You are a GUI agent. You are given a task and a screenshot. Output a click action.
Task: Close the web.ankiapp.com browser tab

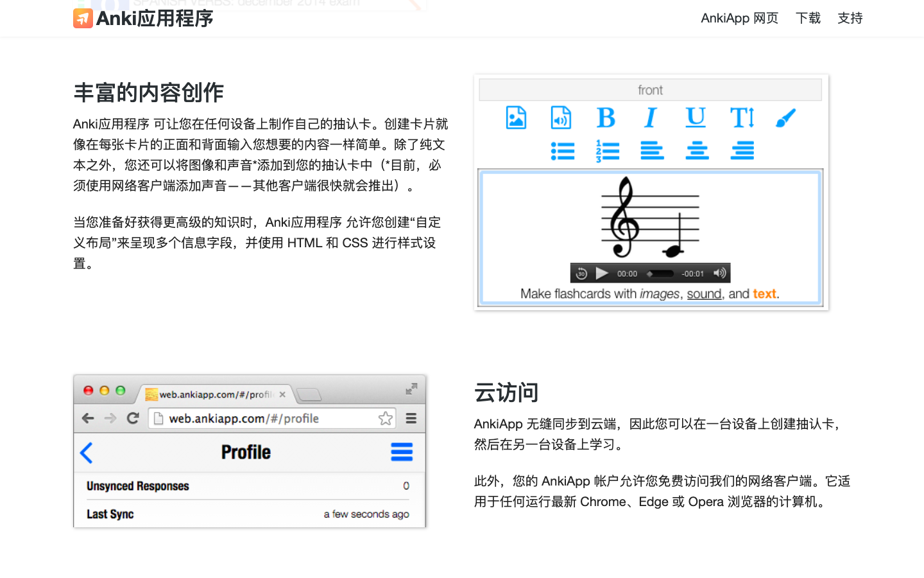pyautogui.click(x=282, y=394)
